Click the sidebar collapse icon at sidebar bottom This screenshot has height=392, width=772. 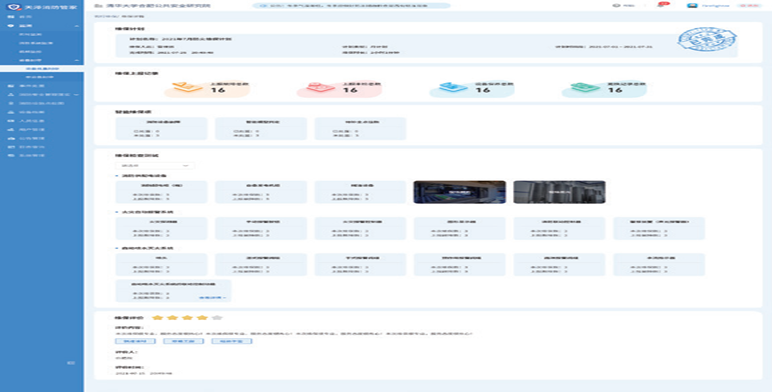71,362
